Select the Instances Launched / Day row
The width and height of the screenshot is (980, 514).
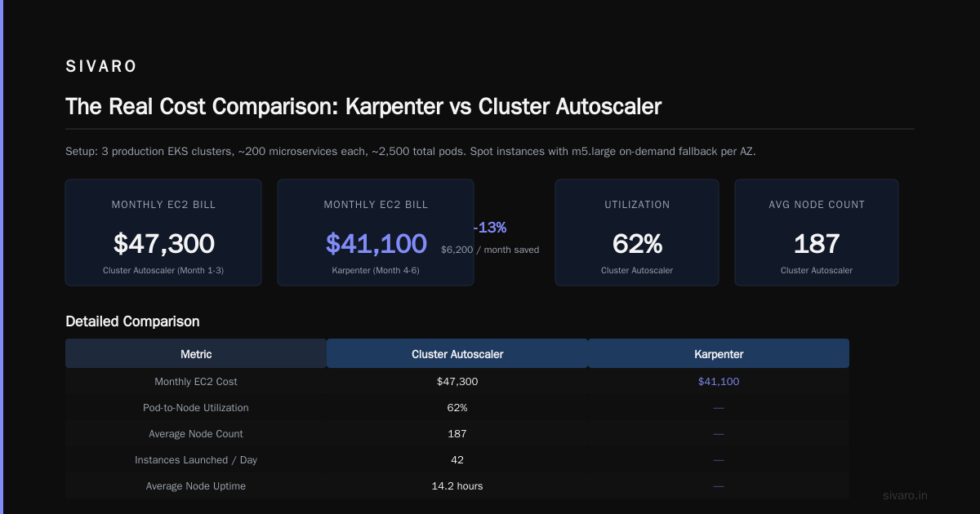click(457, 460)
